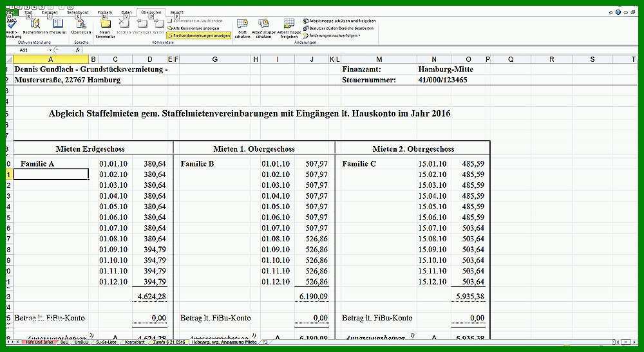Switch to the Seitenlayout ribbon tab
The height and width of the screenshot is (352, 644).
[x=78, y=13]
